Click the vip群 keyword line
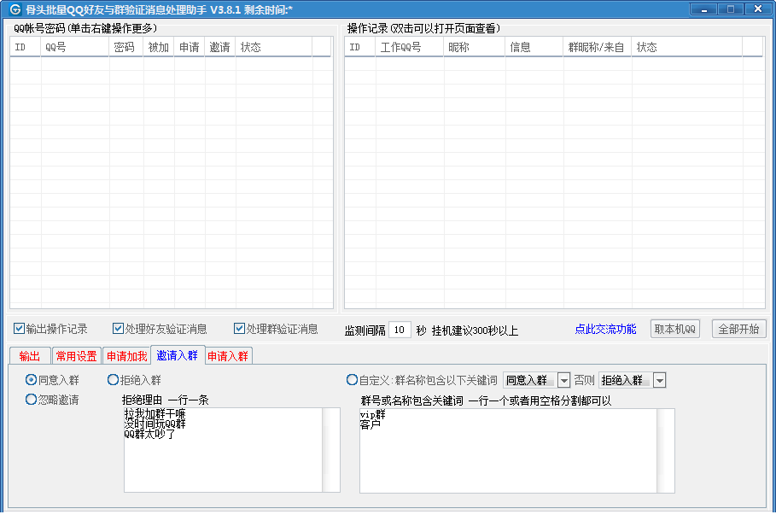776x532 pixels. coord(373,415)
